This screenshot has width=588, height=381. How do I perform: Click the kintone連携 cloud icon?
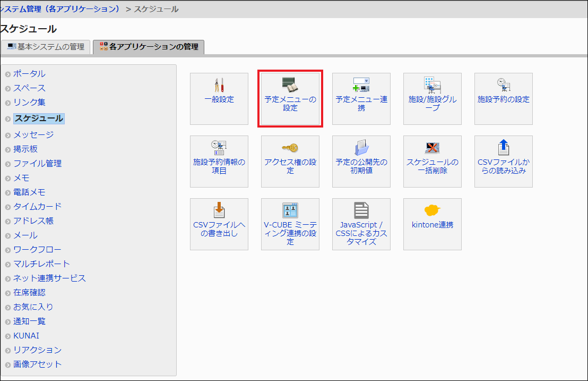(x=432, y=210)
